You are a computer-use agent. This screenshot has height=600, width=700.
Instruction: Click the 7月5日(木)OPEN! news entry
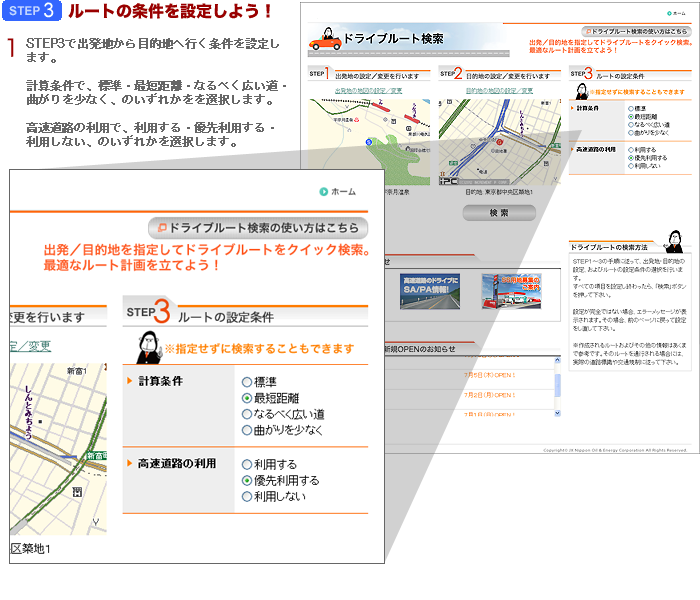[490, 375]
